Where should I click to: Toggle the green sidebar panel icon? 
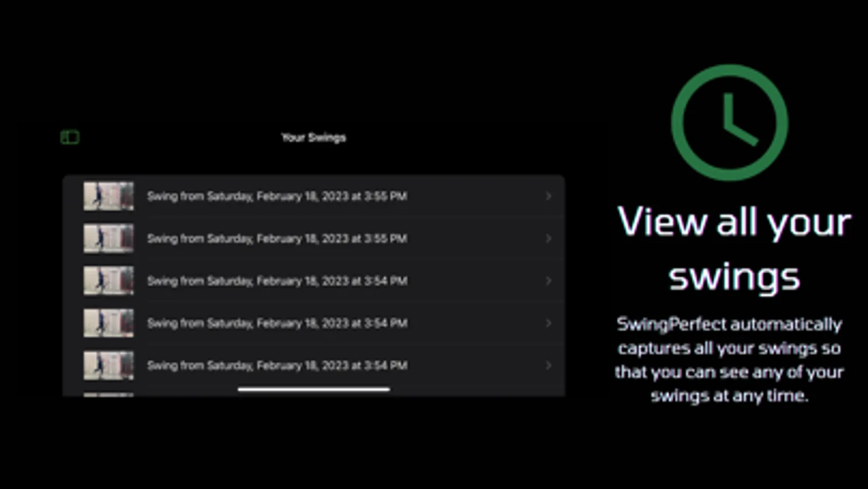click(70, 137)
